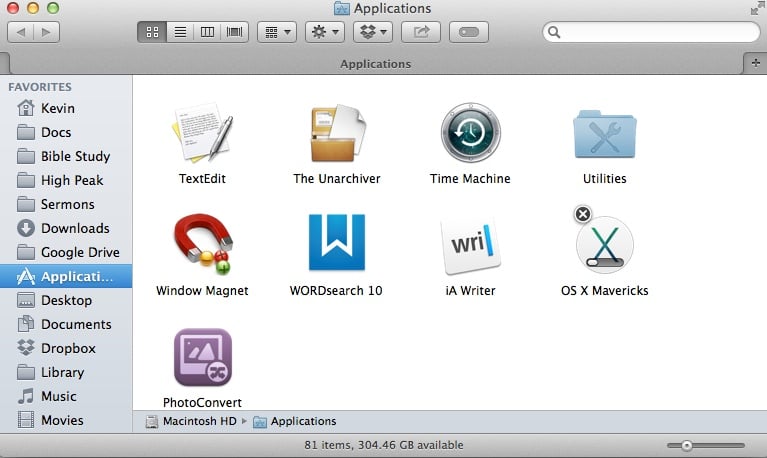Open the Utilities folder icon
This screenshot has width=767, height=458.
click(x=605, y=134)
